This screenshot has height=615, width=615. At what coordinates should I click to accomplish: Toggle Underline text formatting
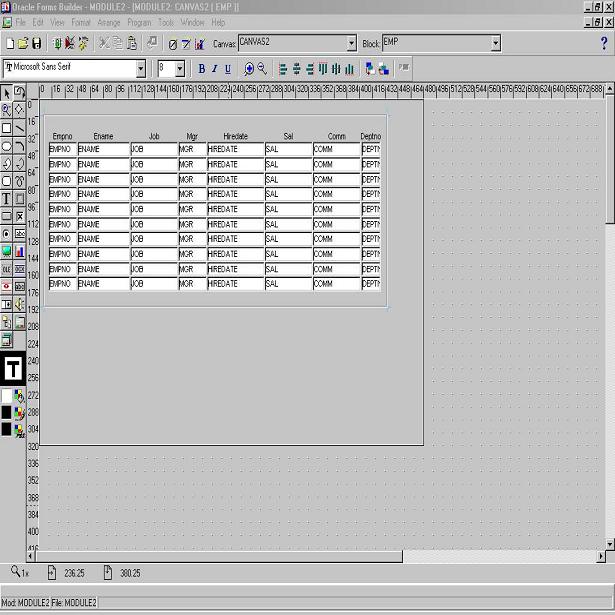(x=228, y=69)
